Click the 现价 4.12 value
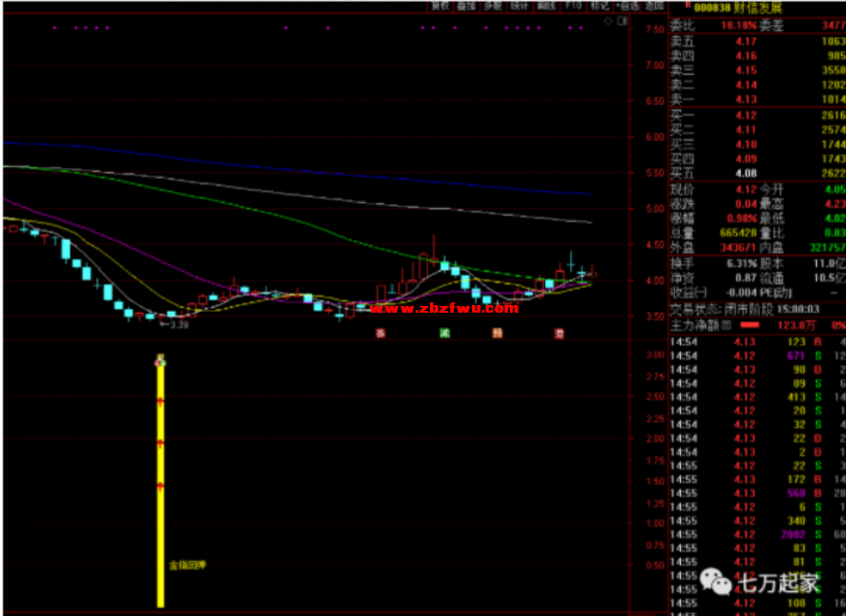The height and width of the screenshot is (616, 846). 745,190
